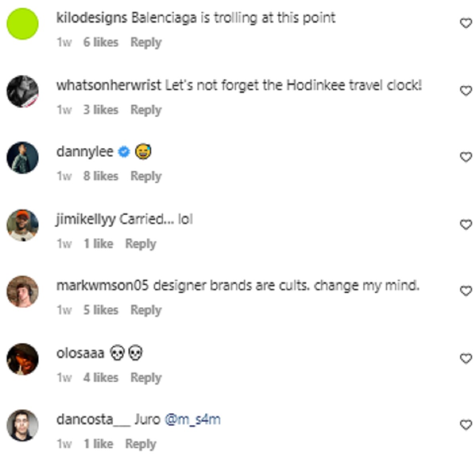Reply to the Hodinkee travel clock comment
The image size is (476, 460).
pos(146,110)
